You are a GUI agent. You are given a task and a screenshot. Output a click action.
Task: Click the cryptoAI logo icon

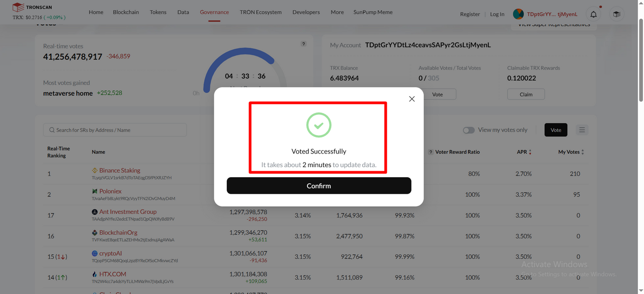[x=95, y=253]
